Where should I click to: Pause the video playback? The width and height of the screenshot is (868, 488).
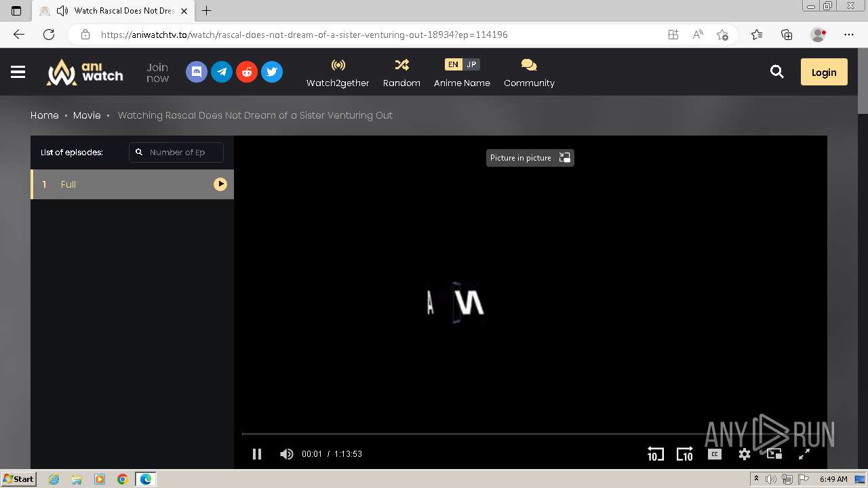257,454
